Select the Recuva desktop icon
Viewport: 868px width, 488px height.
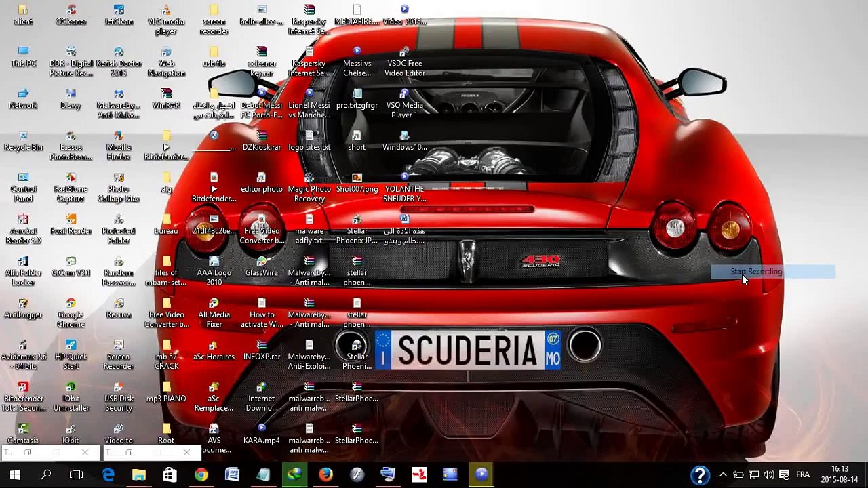119,309
